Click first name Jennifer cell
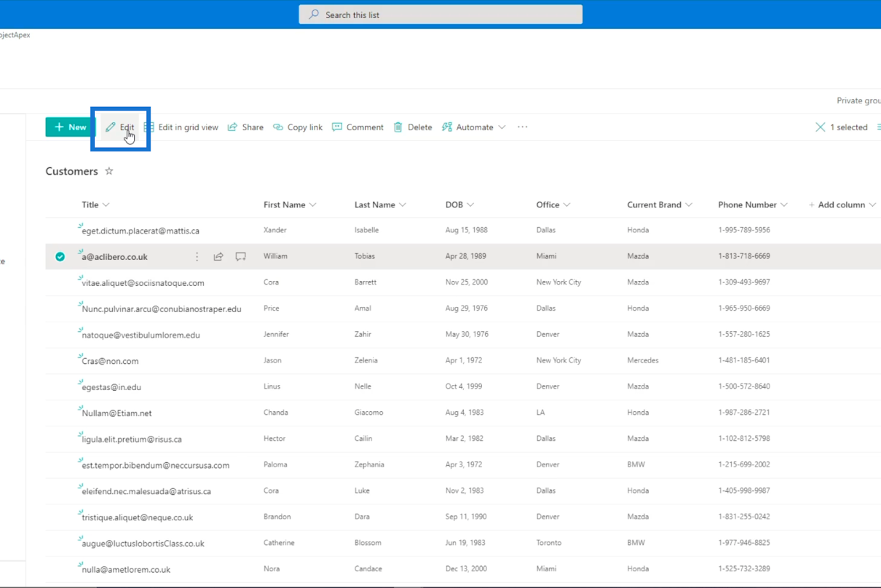Screen dimensions: 881x588 [x=276, y=335]
